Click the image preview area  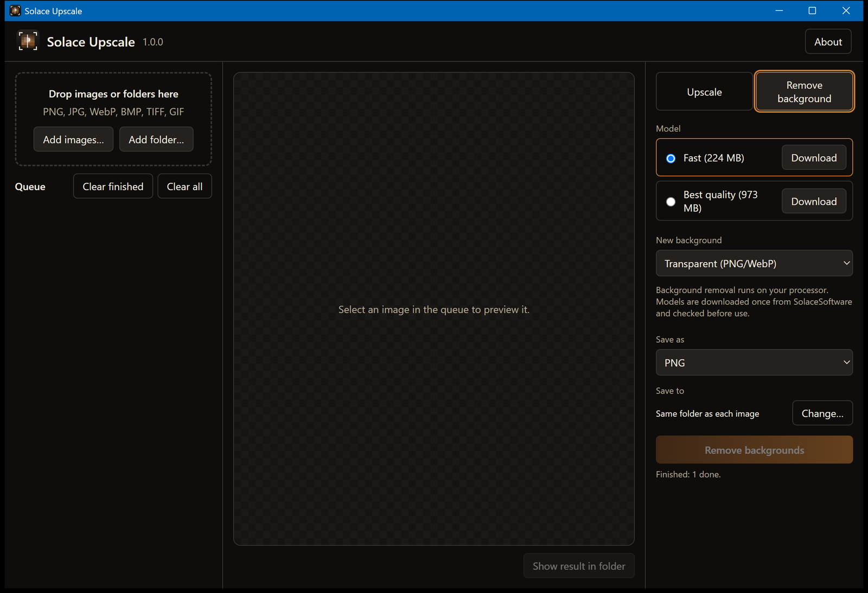[x=434, y=309]
